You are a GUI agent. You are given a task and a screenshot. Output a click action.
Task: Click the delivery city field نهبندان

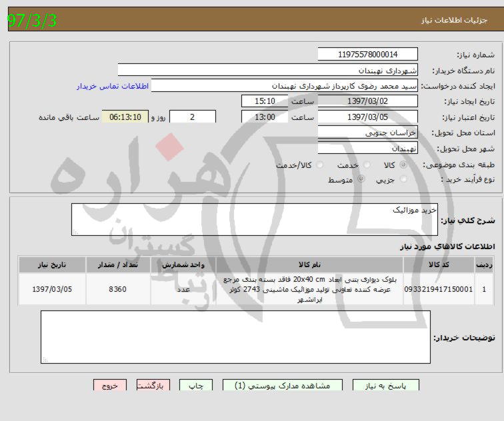tap(368, 148)
